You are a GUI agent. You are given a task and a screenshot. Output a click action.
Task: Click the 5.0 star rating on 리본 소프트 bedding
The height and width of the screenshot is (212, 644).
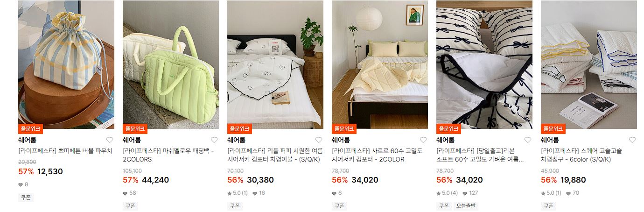click(x=447, y=193)
